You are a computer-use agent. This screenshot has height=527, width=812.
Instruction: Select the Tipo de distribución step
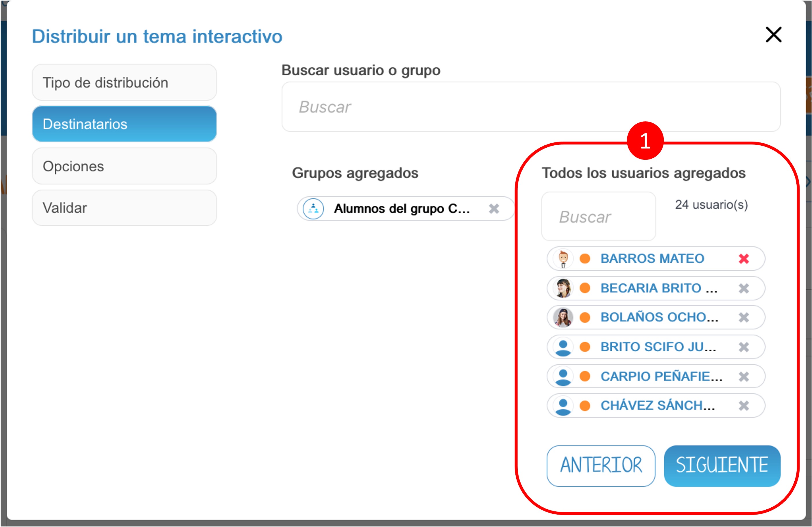[124, 82]
